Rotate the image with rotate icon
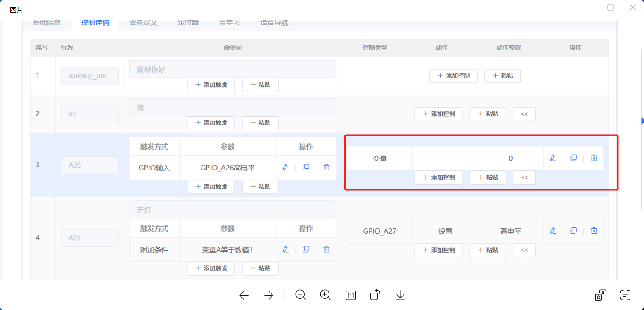 375,295
